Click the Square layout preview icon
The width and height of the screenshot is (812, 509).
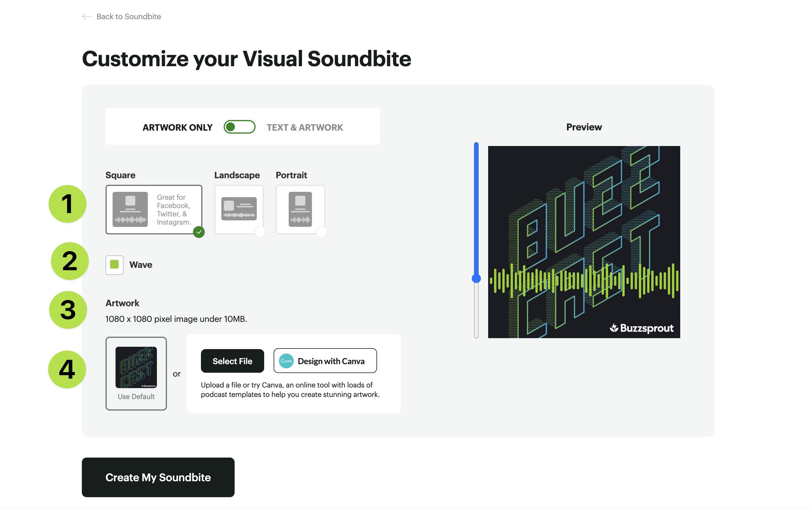coord(130,209)
